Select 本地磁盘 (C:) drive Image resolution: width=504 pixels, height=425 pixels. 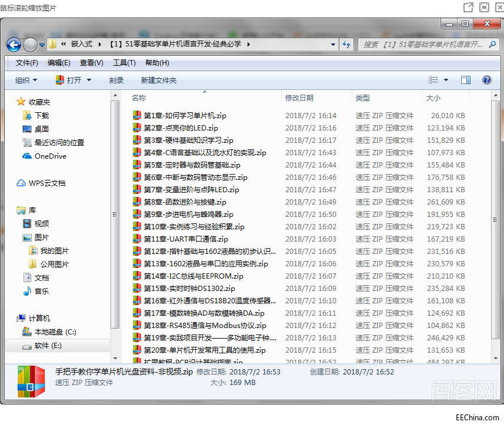coord(55,332)
